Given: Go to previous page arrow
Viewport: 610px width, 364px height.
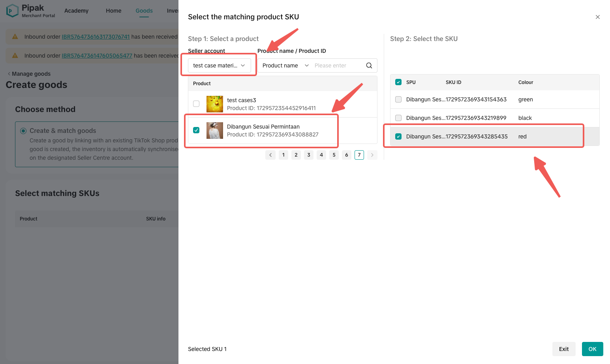Looking at the screenshot, I should [270, 155].
